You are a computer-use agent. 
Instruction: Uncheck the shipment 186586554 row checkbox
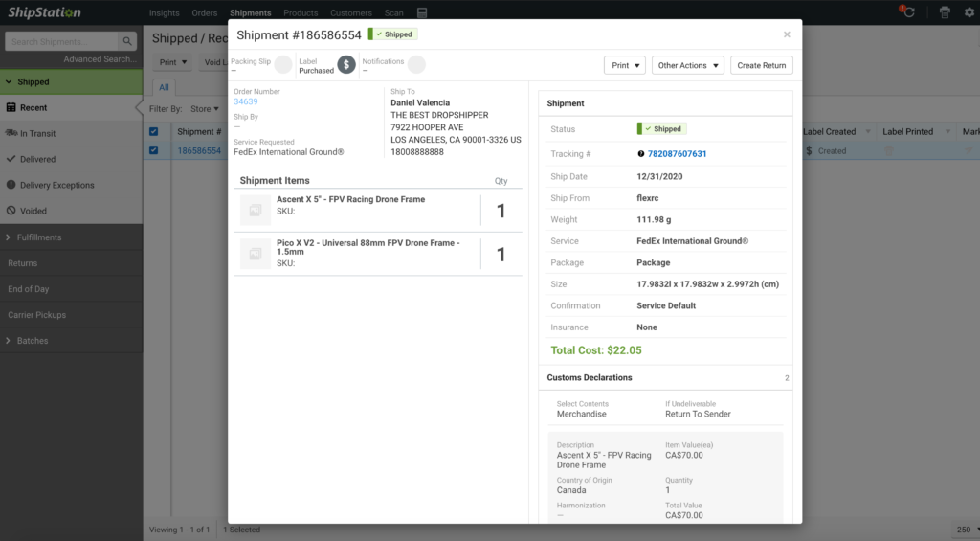tap(153, 150)
